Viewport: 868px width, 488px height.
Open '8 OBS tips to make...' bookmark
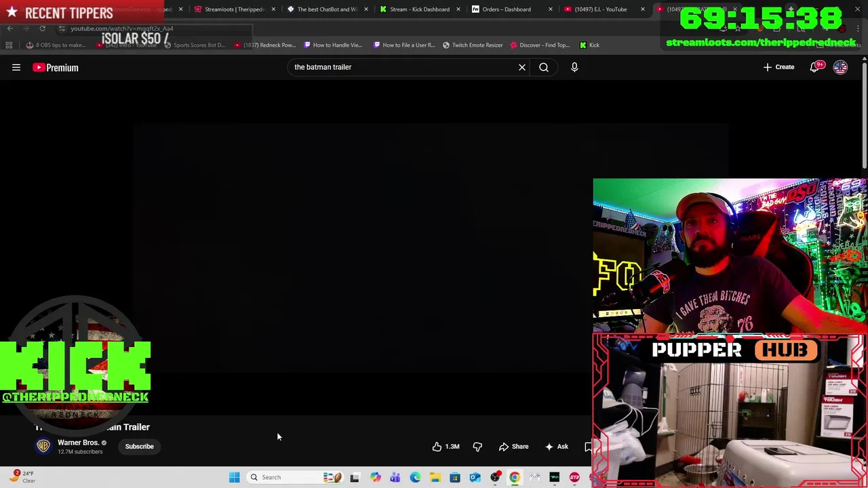56,45
